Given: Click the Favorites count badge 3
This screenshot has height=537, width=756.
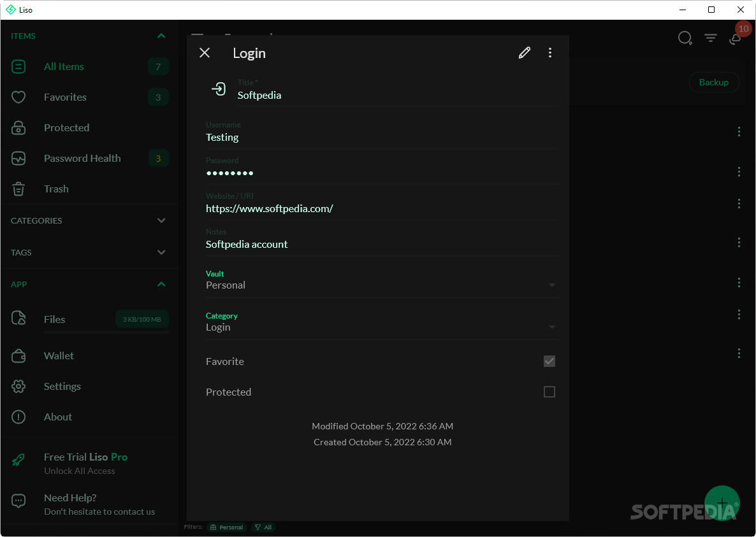Looking at the screenshot, I should pos(158,97).
